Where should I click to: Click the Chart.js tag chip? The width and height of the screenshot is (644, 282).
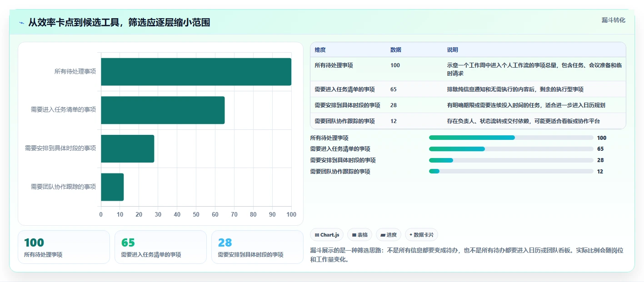[x=327, y=235]
